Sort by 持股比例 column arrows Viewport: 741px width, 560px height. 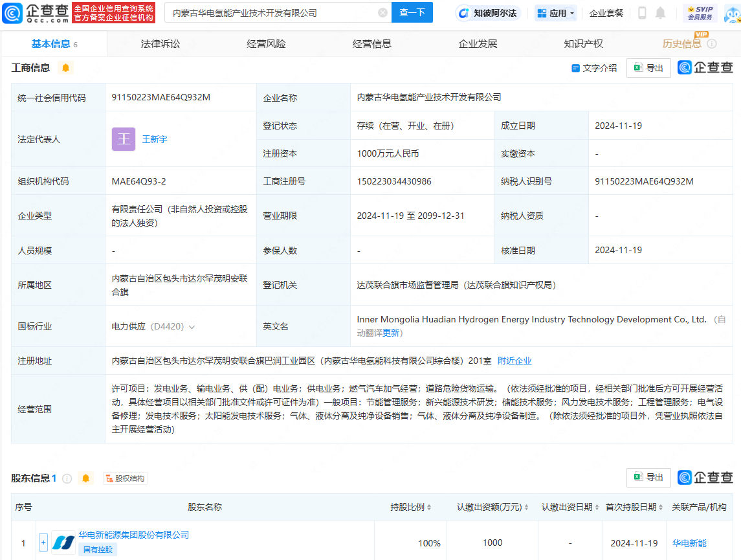[428, 507]
